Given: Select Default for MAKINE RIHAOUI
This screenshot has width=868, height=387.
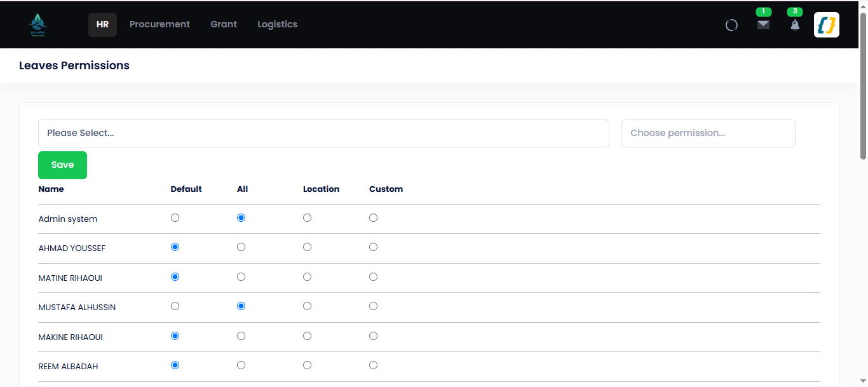Looking at the screenshot, I should [x=175, y=336].
